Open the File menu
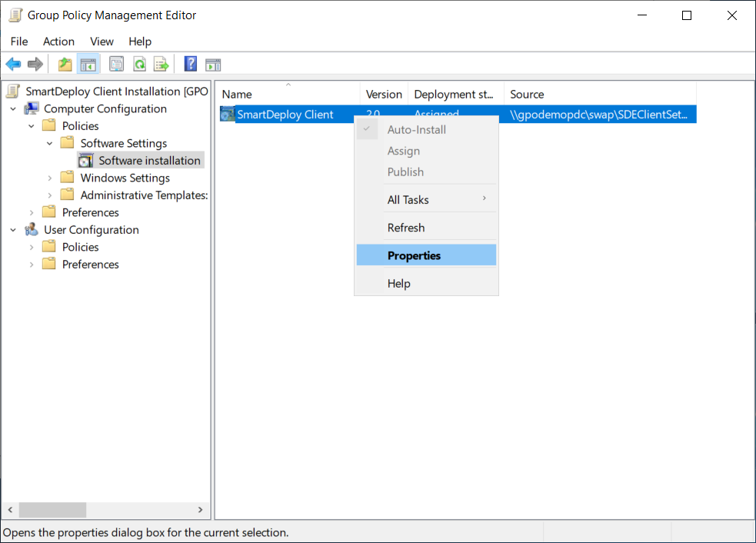 coord(19,42)
